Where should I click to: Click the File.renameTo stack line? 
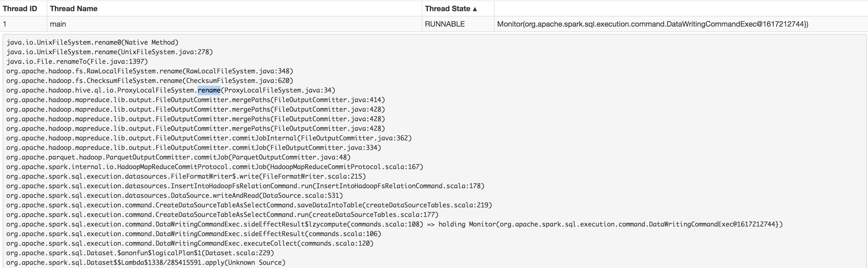(x=77, y=61)
